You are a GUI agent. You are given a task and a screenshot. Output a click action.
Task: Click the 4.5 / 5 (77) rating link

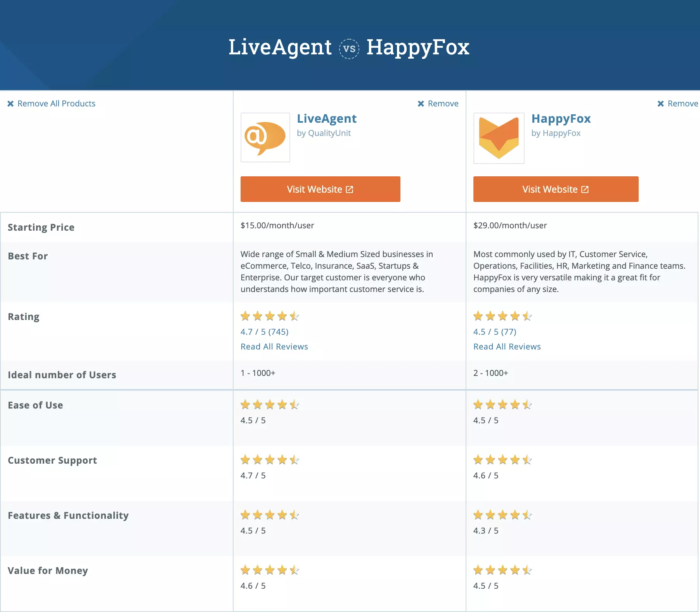click(x=495, y=332)
